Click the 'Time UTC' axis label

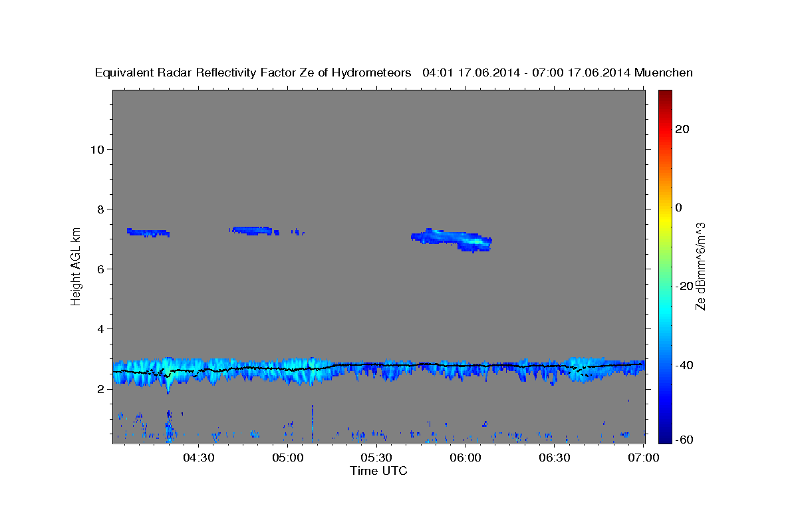pyautogui.click(x=378, y=471)
